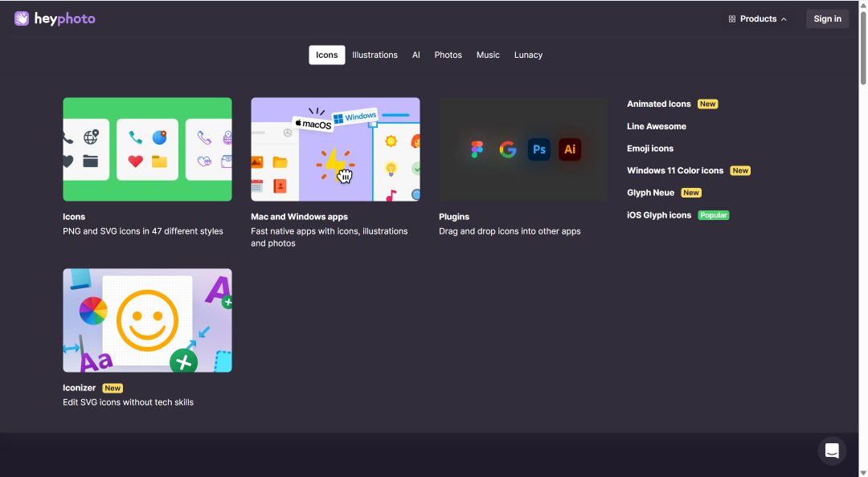This screenshot has height=477, width=868.
Task: Click 'Edit SVG icons without tech skills'
Action: point(128,402)
